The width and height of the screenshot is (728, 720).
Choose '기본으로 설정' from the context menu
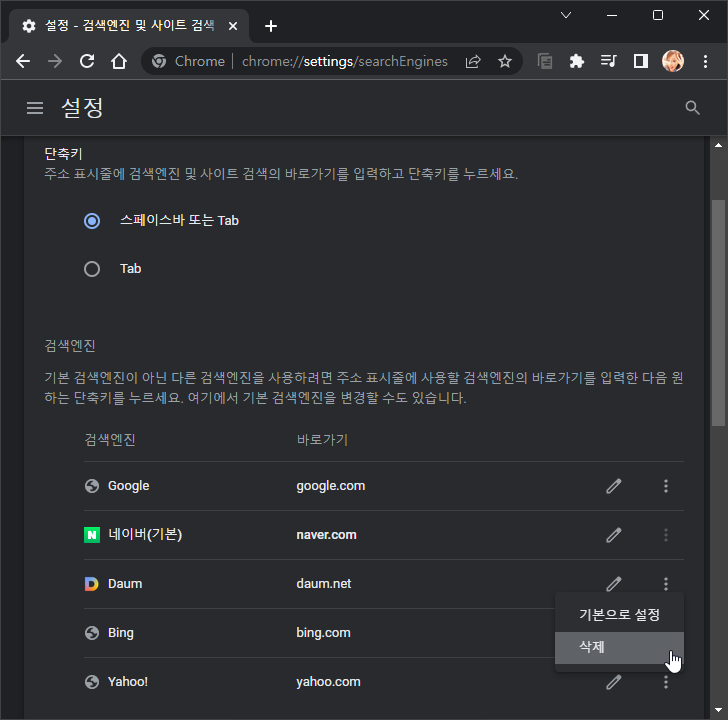tap(619, 615)
